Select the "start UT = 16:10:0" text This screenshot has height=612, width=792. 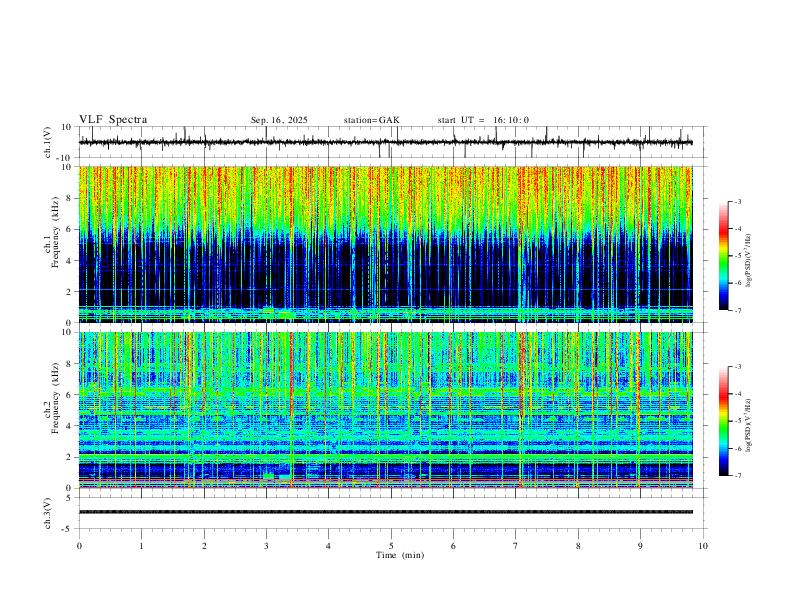coord(483,120)
